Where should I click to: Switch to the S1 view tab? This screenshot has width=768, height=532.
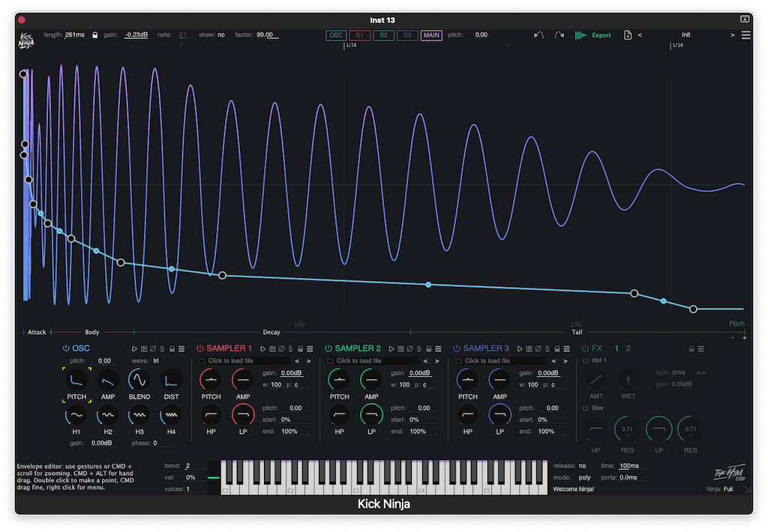pyautogui.click(x=359, y=35)
